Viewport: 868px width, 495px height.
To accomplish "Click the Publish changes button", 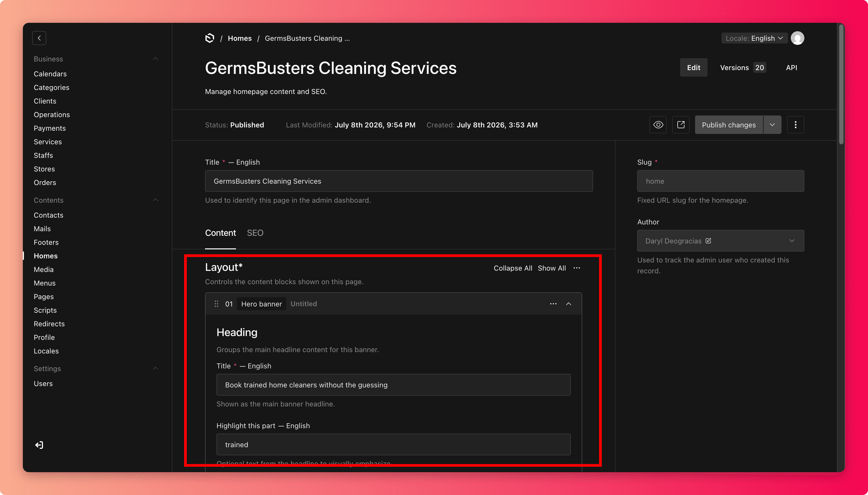I will (x=729, y=125).
